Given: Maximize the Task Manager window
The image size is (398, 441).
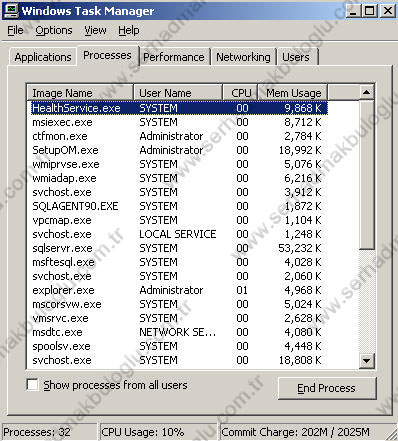Looking at the screenshot, I should (370, 11).
